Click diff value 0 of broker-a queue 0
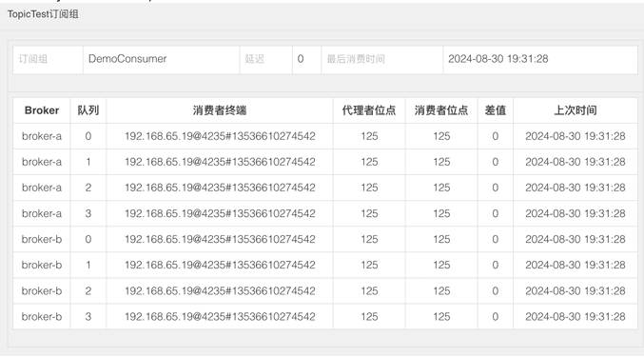Image resolution: width=644 pixels, height=357 pixels. click(496, 136)
